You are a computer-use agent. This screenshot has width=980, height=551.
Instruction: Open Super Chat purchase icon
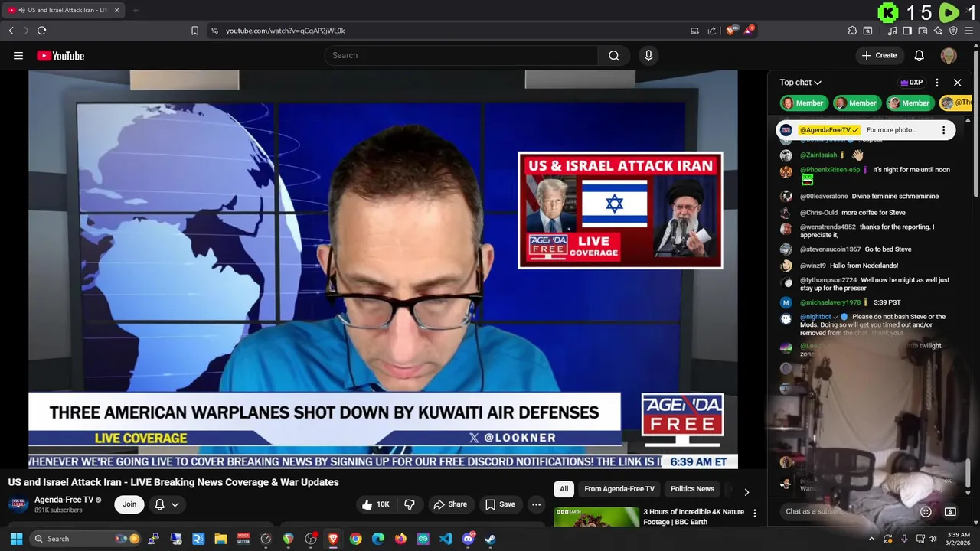click(950, 511)
